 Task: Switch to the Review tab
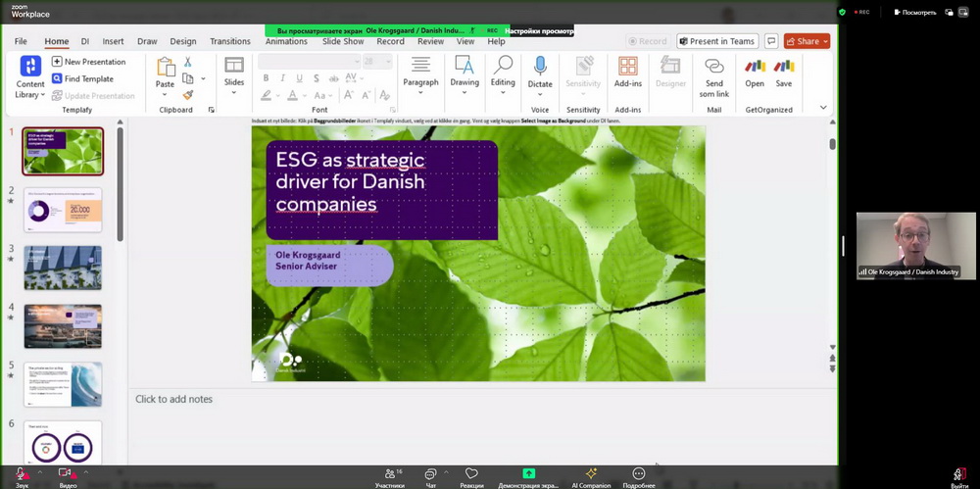[x=430, y=41]
